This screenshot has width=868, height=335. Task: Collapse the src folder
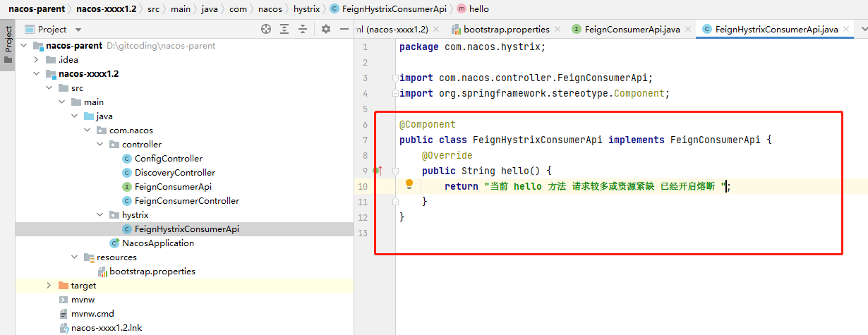coord(50,88)
